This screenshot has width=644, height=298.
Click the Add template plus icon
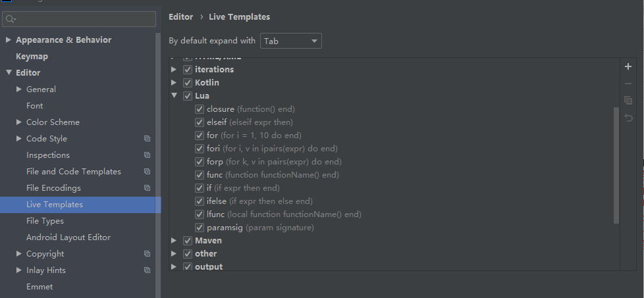628,66
